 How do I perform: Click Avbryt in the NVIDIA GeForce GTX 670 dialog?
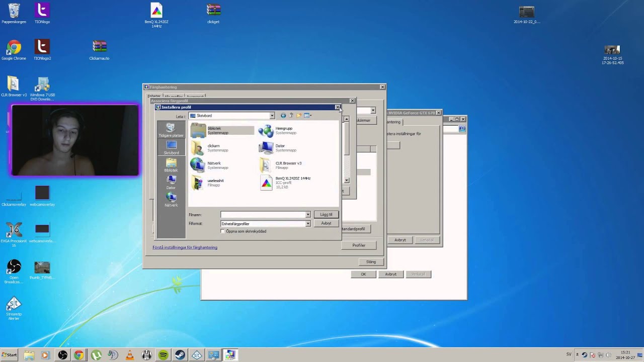point(400,240)
